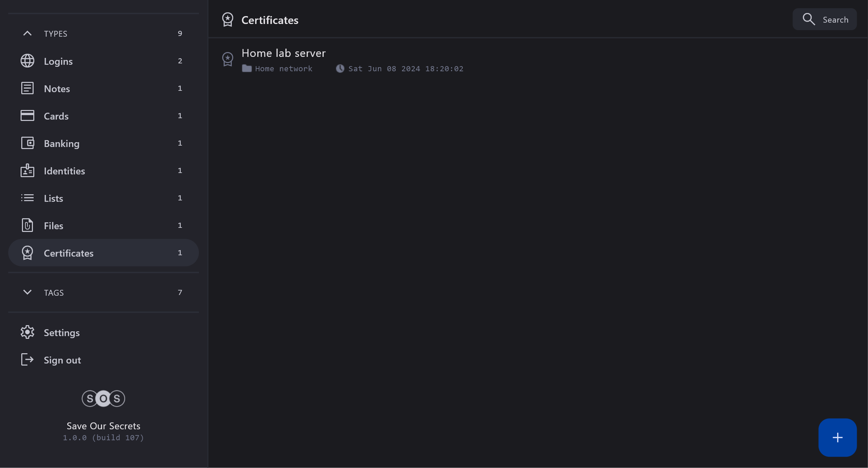This screenshot has height=468, width=868.
Task: Expand the TAGS section chevron
Action: 27,292
